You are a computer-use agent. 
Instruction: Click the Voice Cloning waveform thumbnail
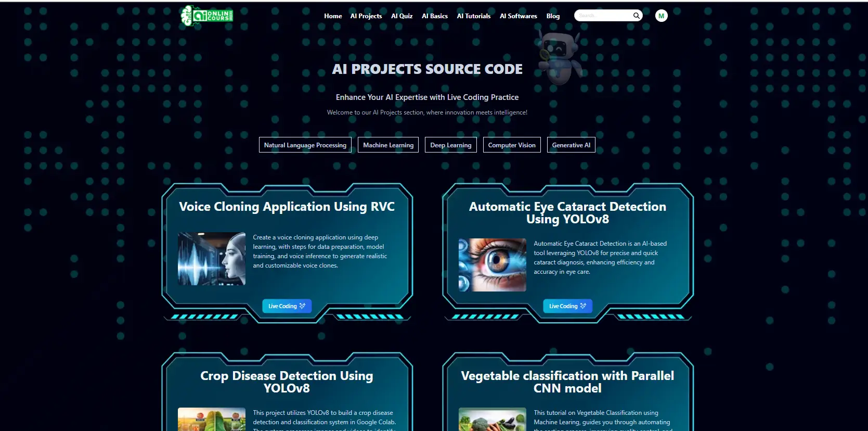[x=212, y=259]
